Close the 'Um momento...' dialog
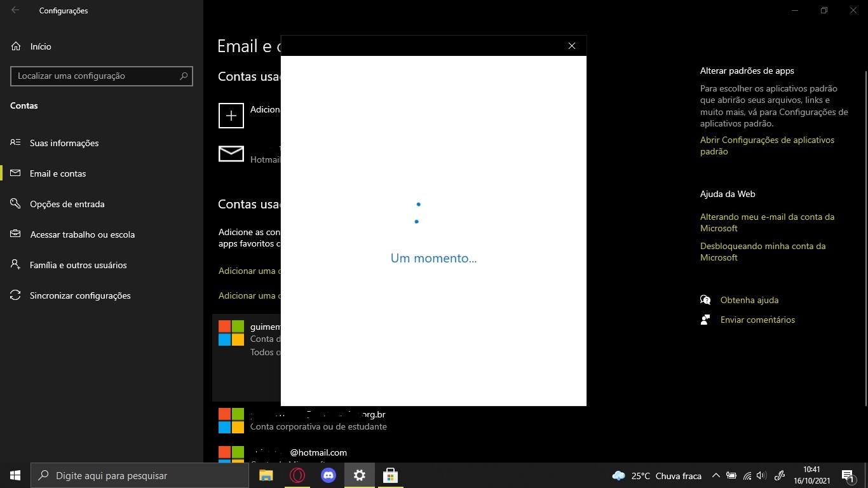 572,46
